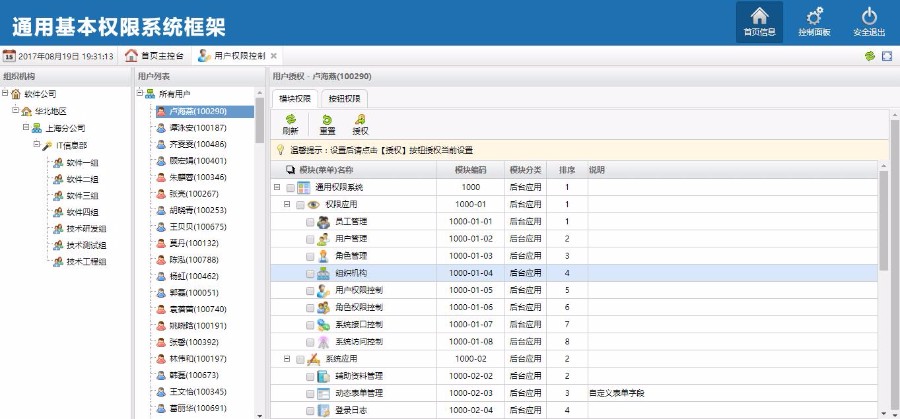The height and width of the screenshot is (419, 900).
Task: Click the 系统接口控制 module icon
Action: coord(323,325)
